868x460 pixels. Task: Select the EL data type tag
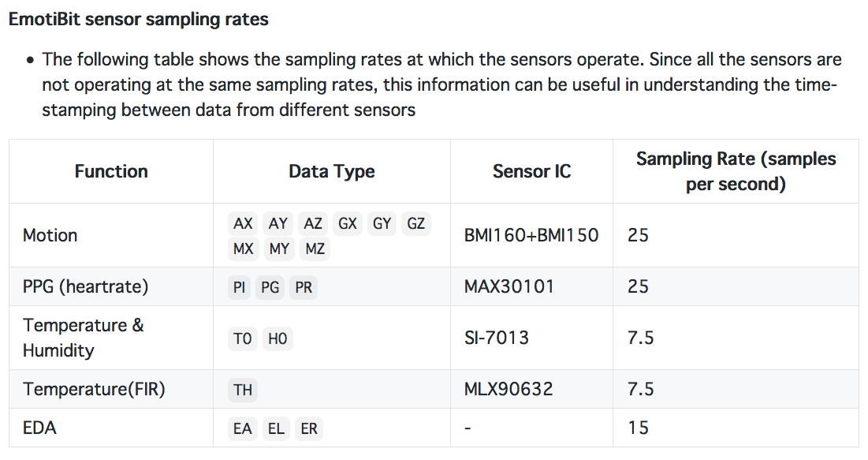pos(276,428)
